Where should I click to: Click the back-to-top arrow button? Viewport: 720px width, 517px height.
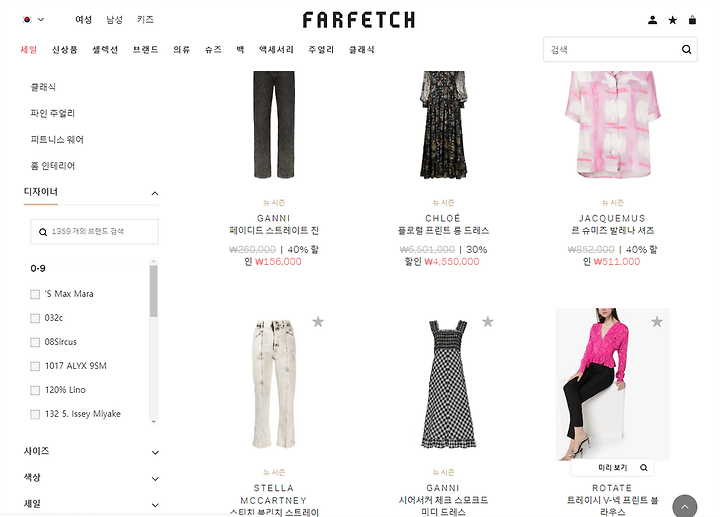tap(685, 506)
